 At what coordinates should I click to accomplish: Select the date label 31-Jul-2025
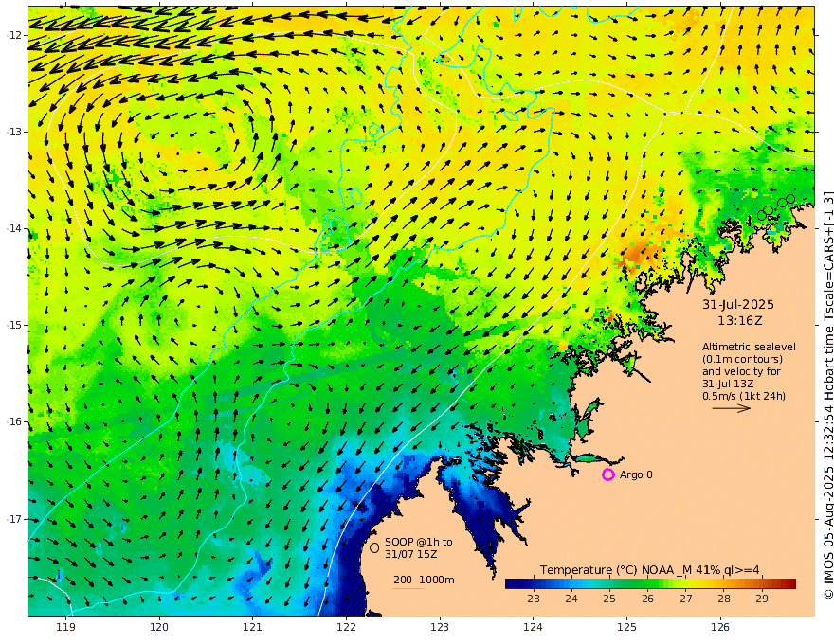(x=738, y=304)
